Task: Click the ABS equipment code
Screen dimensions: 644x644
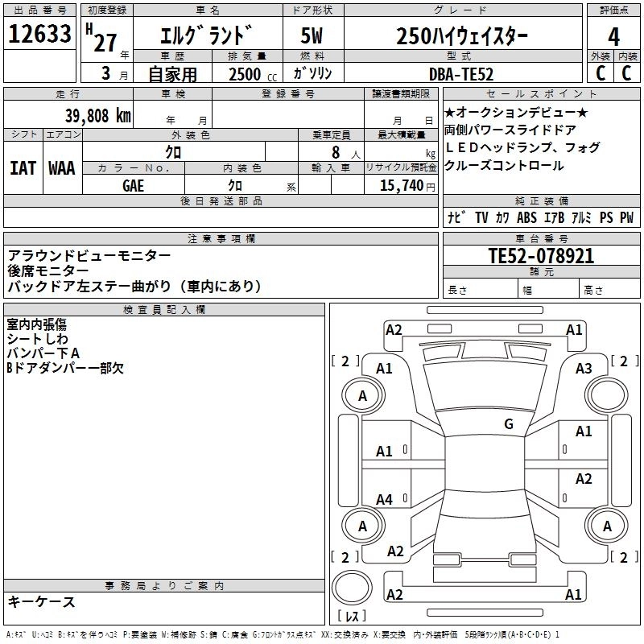Action: tap(526, 217)
